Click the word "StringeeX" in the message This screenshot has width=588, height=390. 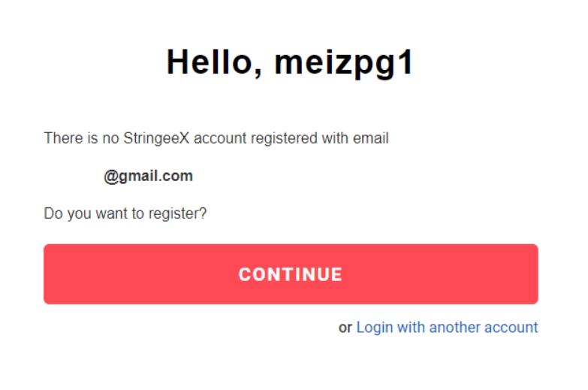153,138
